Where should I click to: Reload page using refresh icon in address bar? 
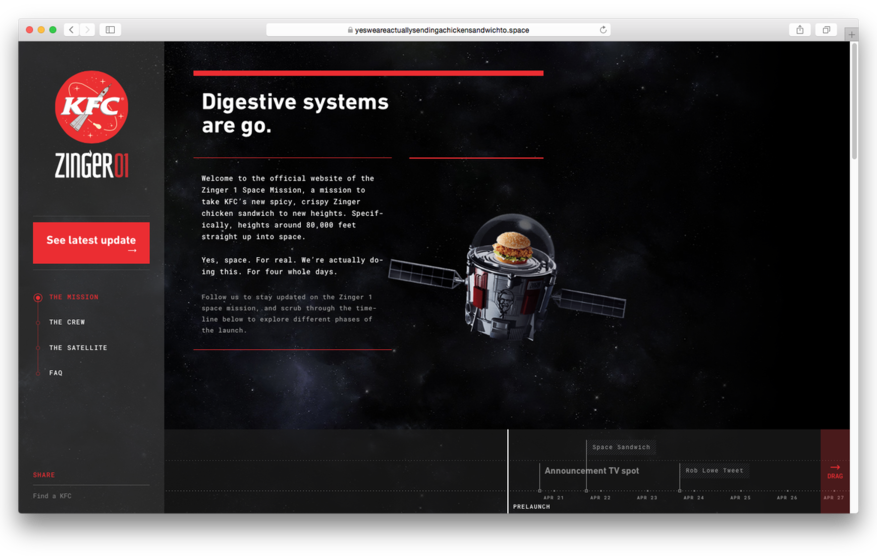click(x=603, y=30)
